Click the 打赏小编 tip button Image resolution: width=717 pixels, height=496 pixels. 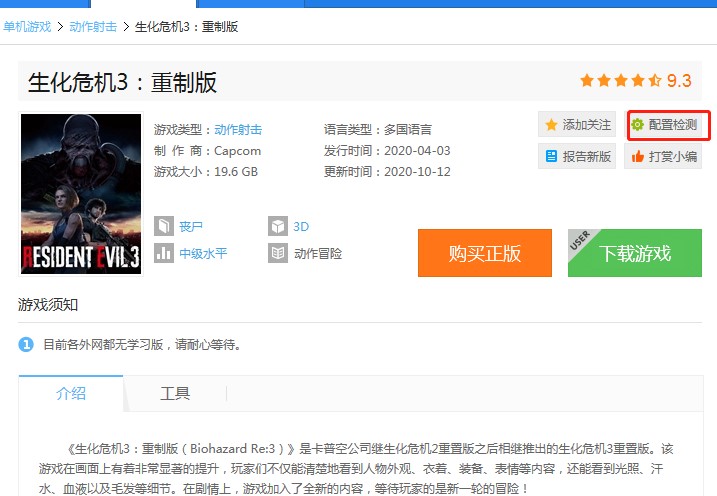point(663,156)
